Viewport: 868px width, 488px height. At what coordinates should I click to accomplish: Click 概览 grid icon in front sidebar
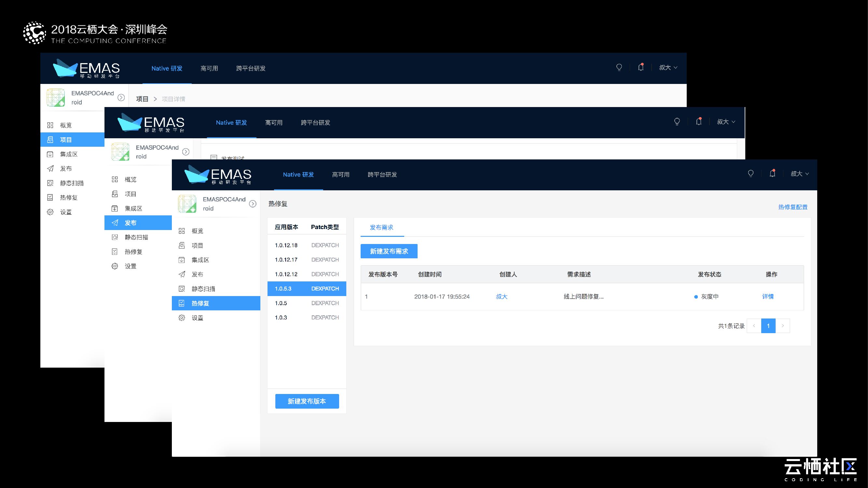pyautogui.click(x=182, y=231)
